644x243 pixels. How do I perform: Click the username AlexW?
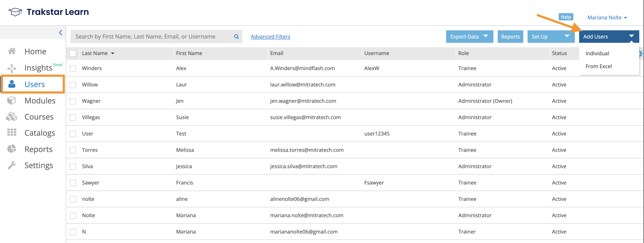pos(371,68)
